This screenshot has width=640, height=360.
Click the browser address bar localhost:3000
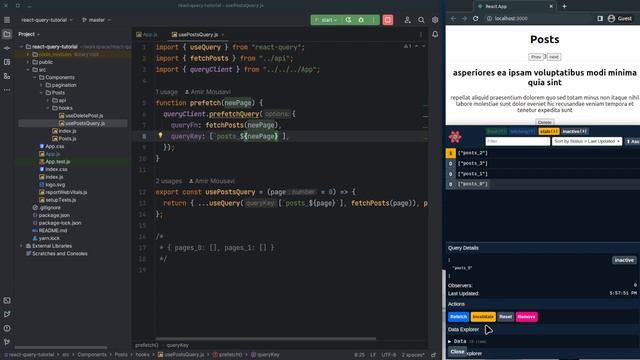pos(511,18)
